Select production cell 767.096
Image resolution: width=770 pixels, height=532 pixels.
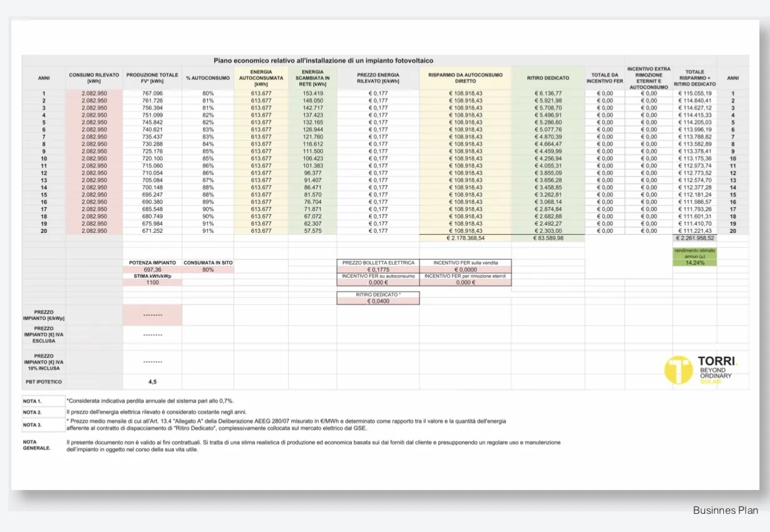pos(153,93)
